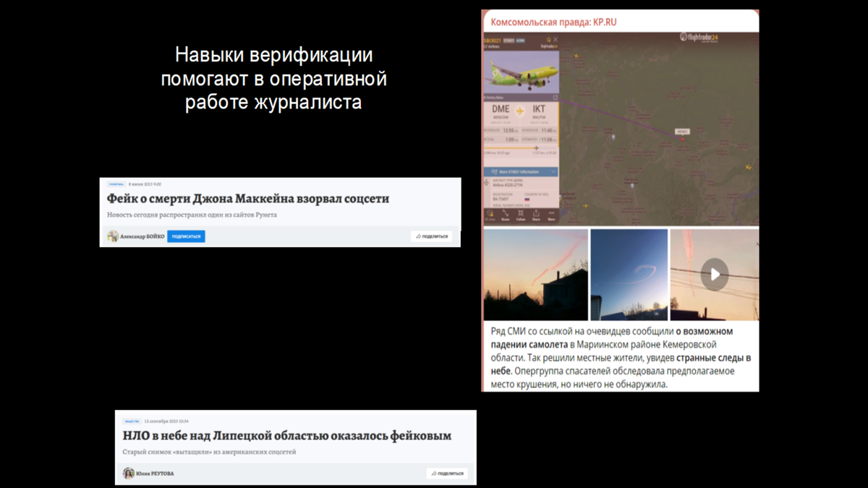The width and height of the screenshot is (868, 488).
Task: Open the external link icon on the aircraft photo
Action: pos(556,96)
